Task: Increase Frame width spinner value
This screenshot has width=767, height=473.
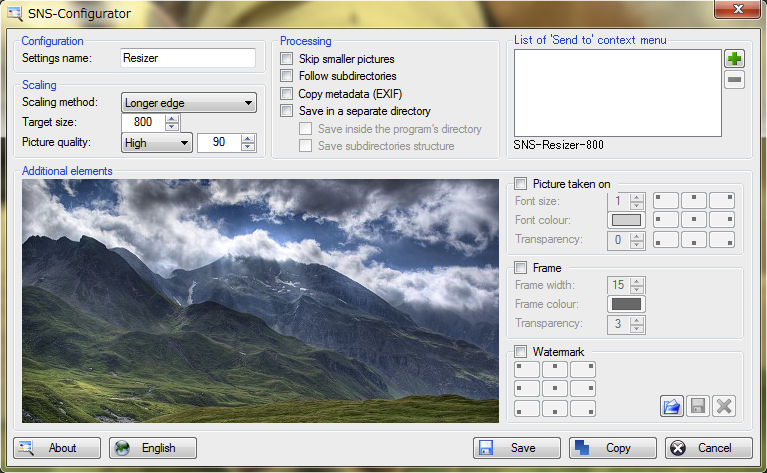Action: (x=636, y=281)
